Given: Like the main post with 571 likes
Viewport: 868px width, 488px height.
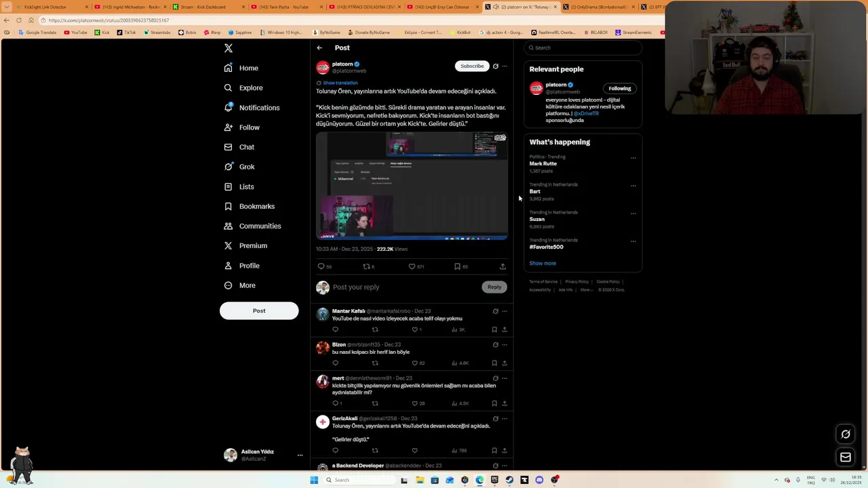Looking at the screenshot, I should pyautogui.click(x=412, y=266).
